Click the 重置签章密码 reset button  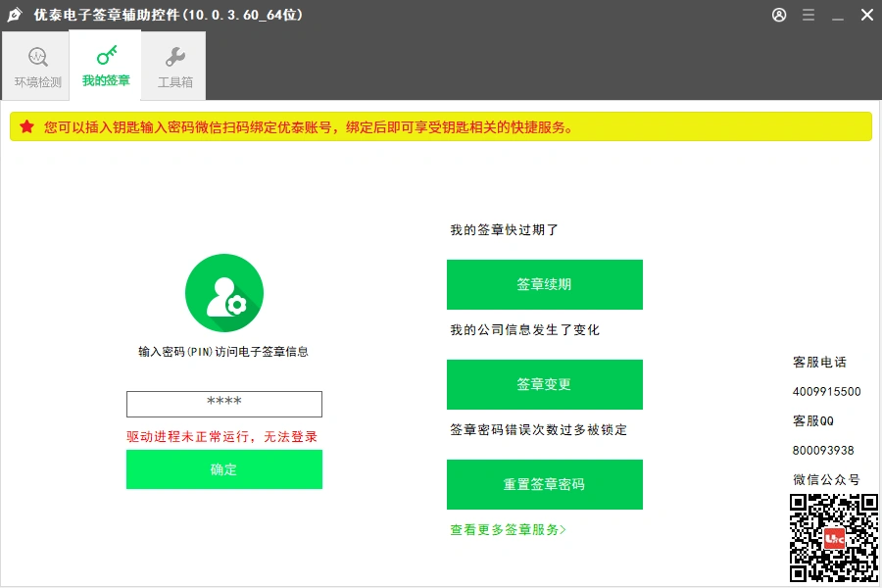pos(544,484)
